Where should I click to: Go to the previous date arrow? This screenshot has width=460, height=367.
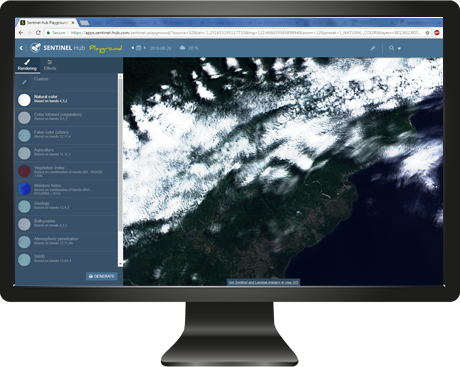click(133, 48)
